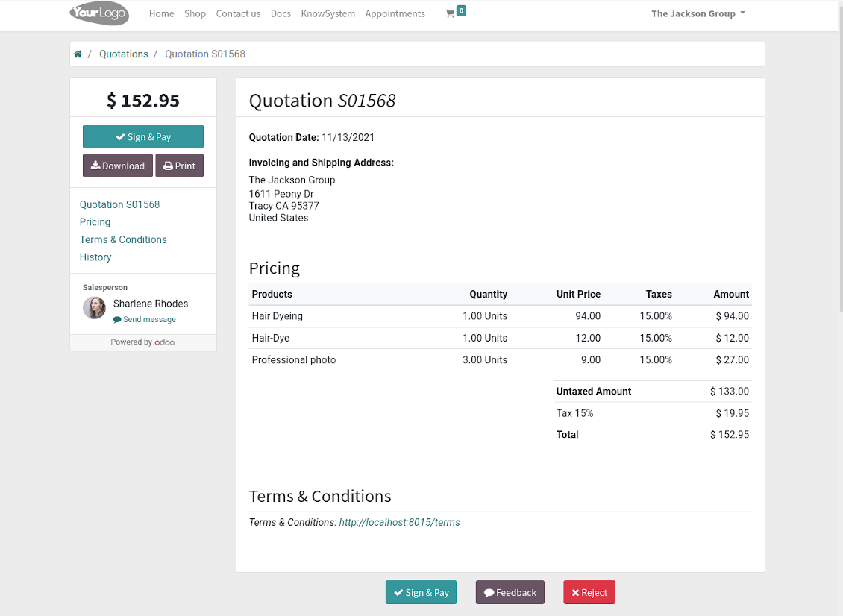Download the quotation from sidebar
This screenshot has height=616, width=843.
(x=118, y=166)
